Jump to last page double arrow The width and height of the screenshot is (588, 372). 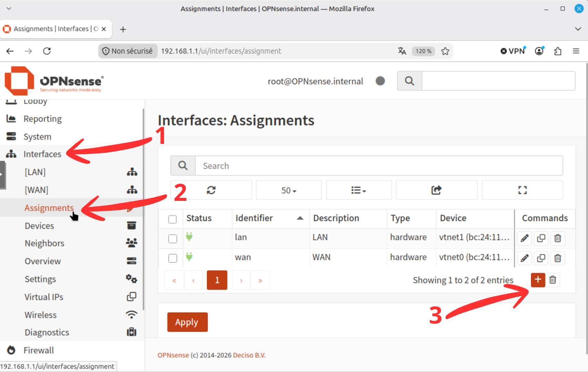click(x=260, y=280)
